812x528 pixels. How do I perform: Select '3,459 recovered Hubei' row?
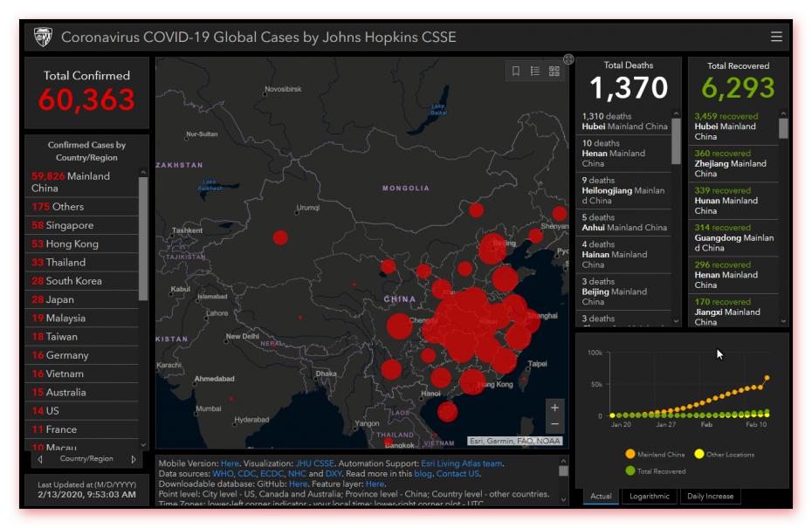pos(733,127)
